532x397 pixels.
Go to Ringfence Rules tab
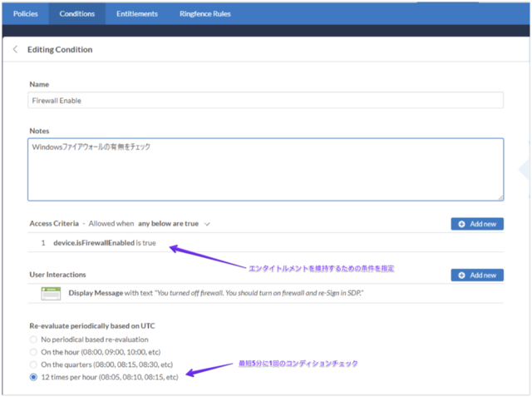click(x=205, y=14)
